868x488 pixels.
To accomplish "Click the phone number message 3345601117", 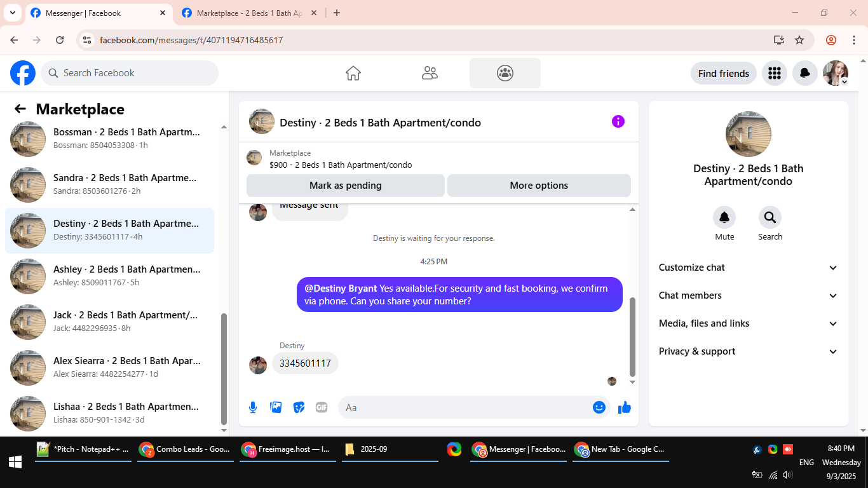I will tap(306, 363).
